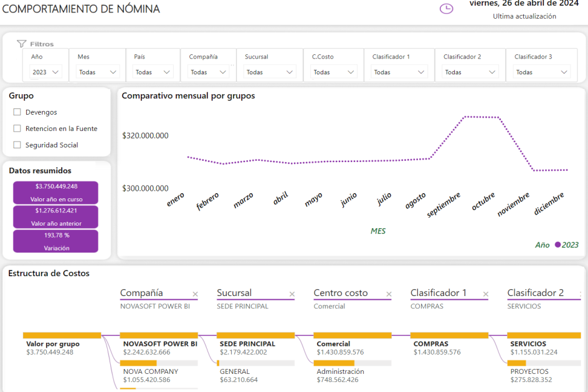Open the Año dropdown showing 2023
This screenshot has width=588, height=392.
(x=47, y=72)
